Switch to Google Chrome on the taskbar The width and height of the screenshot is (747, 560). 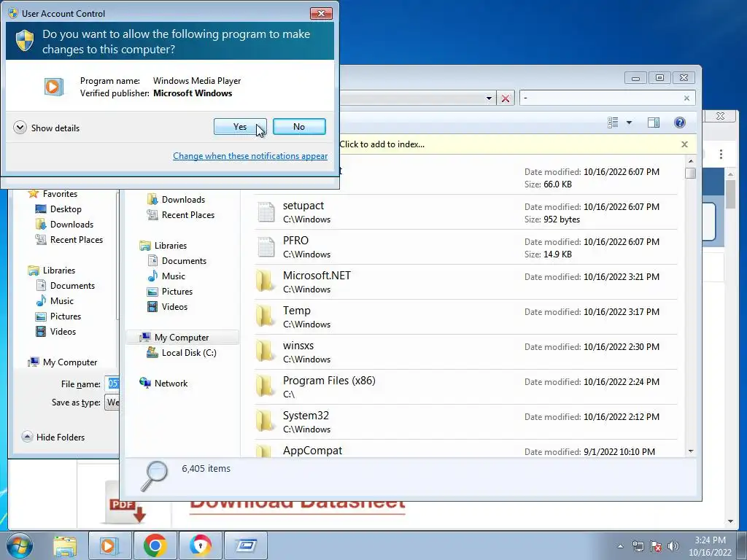pyautogui.click(x=155, y=546)
